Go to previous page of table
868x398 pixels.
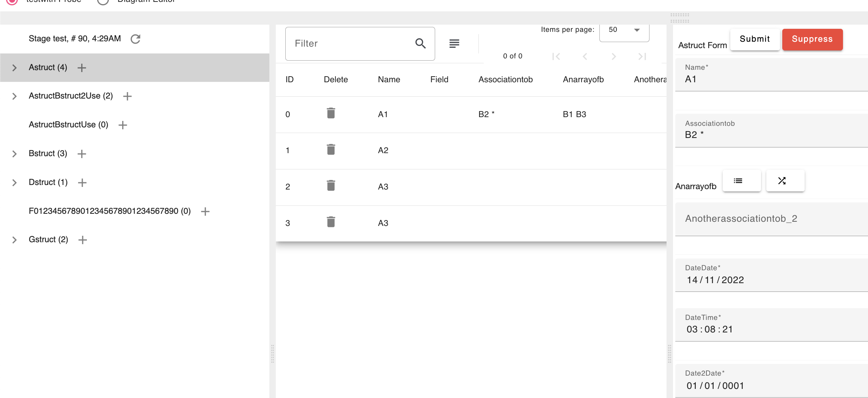(x=585, y=56)
